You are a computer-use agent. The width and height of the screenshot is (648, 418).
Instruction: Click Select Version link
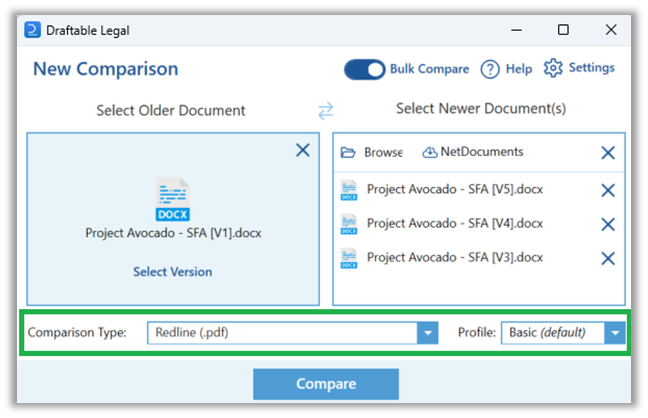click(x=173, y=272)
